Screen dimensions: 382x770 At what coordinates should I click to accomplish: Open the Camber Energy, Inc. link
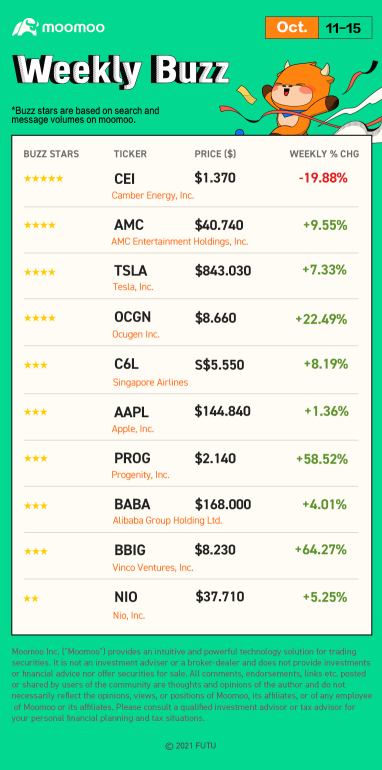153,195
